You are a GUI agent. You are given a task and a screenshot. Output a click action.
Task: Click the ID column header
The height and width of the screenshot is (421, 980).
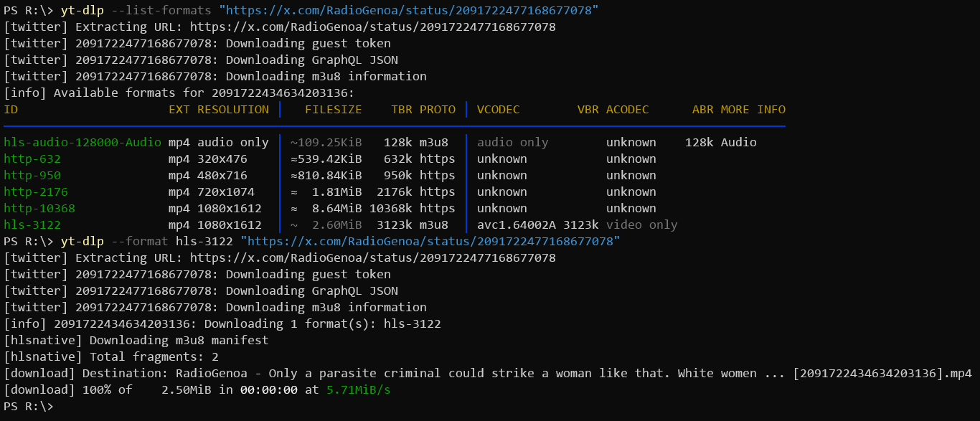11,109
